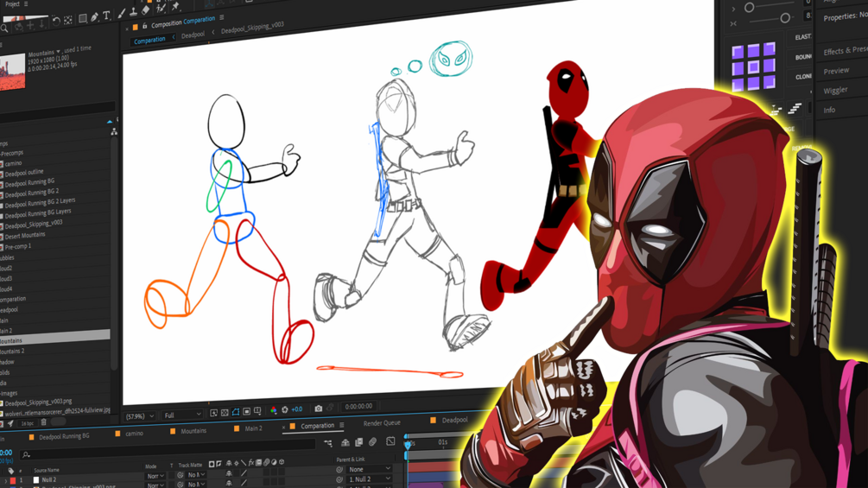
Task: Select the Rectangle shape tool
Action: 83,18
